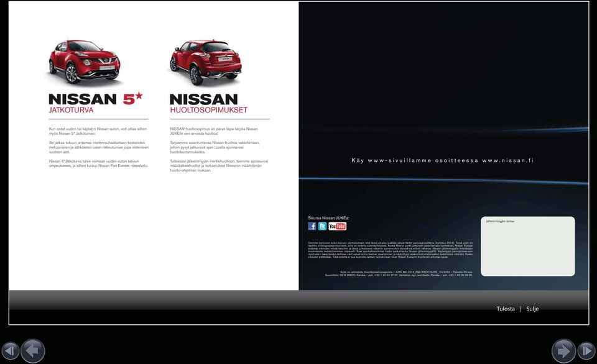Screen dimensions: 597x364
Task: Click Tulosta to print the brochure
Action: (x=506, y=309)
